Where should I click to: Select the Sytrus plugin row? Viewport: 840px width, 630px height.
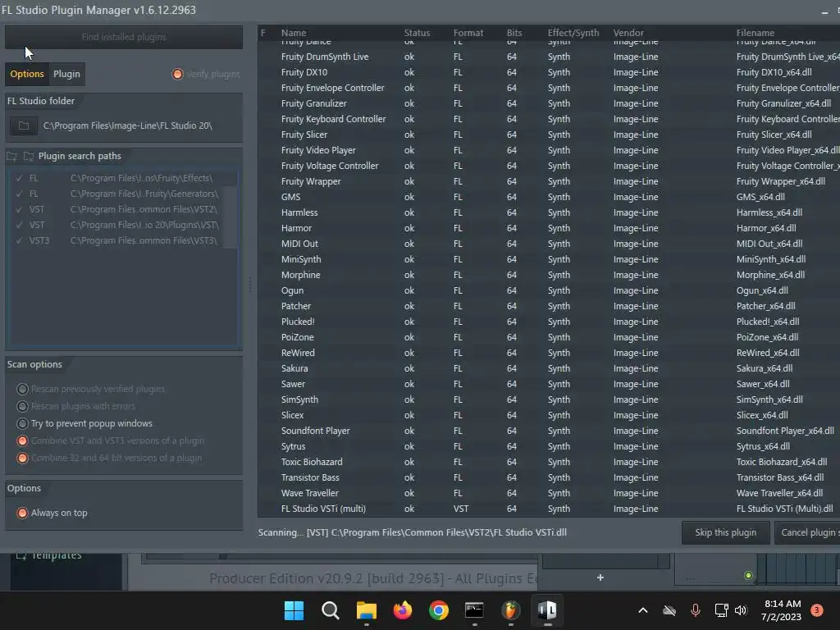(x=549, y=446)
